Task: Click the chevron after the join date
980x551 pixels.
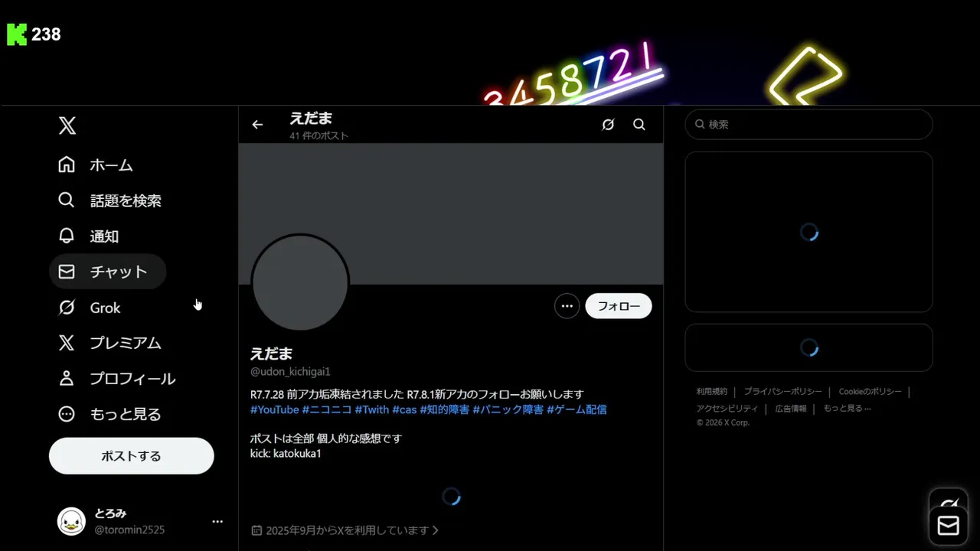Action: [x=436, y=530]
